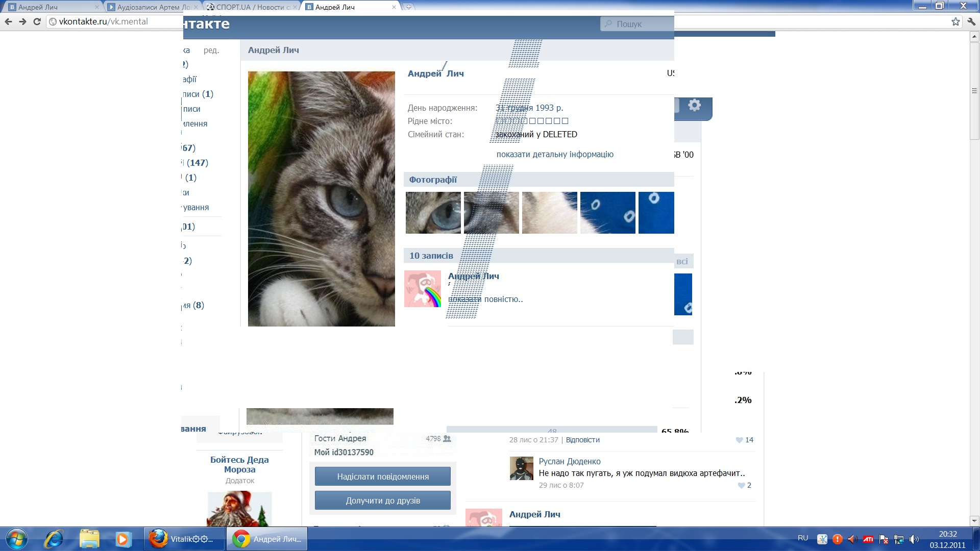The image size is (980, 551).
Task: Open the blue and white photo thumbnail
Action: pos(608,213)
